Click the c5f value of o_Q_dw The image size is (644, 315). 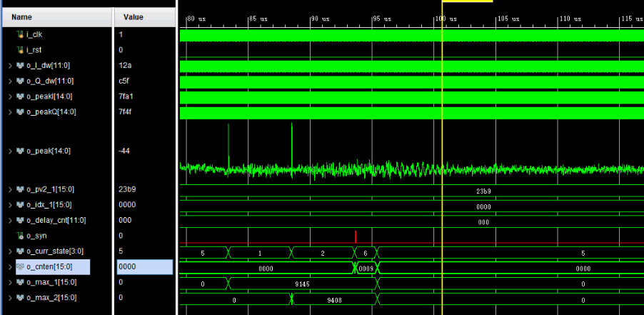coord(124,81)
